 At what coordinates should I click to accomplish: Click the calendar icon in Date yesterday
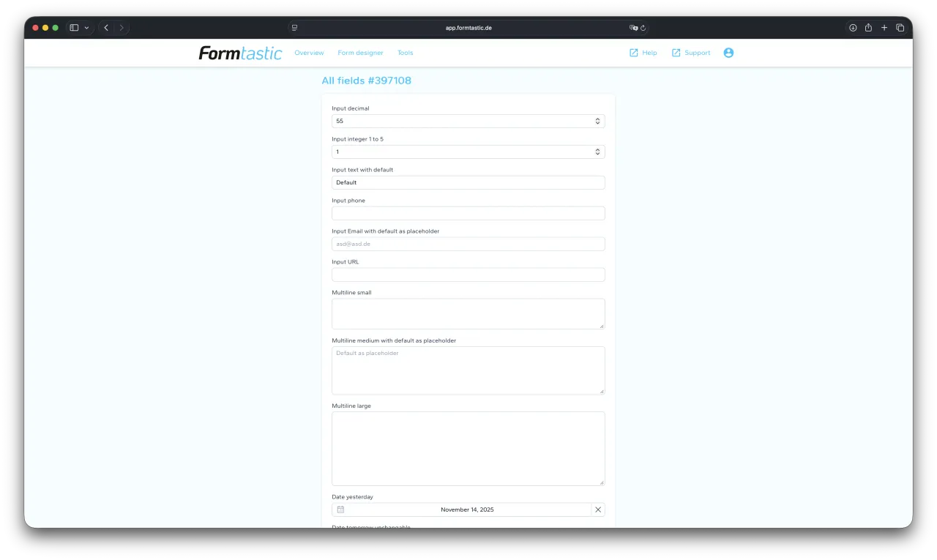(x=340, y=509)
